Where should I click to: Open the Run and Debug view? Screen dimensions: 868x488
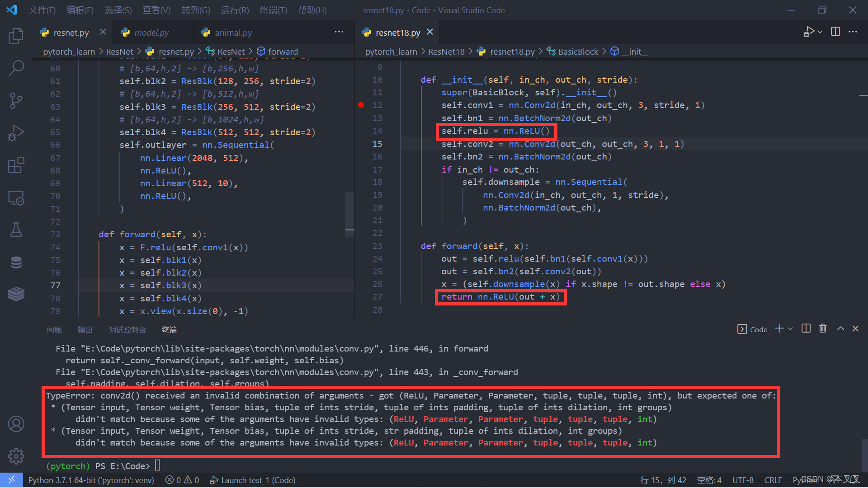[x=16, y=133]
